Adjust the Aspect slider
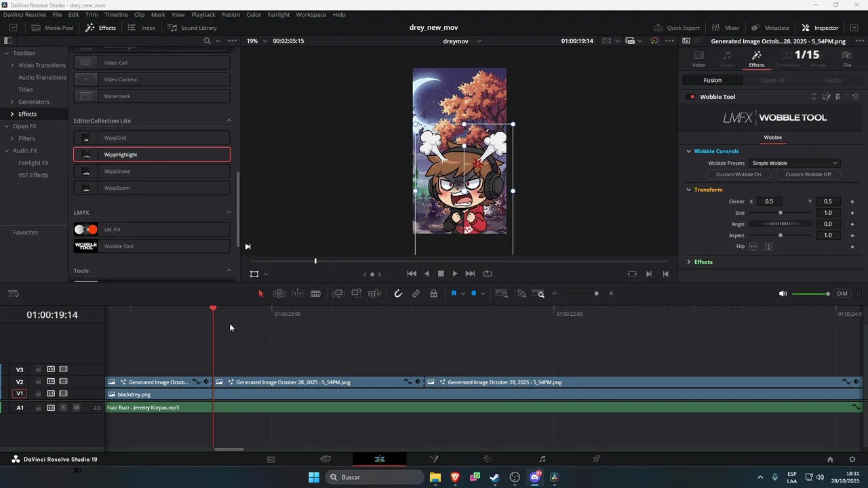Viewport: 868px width, 488px height. 781,235
